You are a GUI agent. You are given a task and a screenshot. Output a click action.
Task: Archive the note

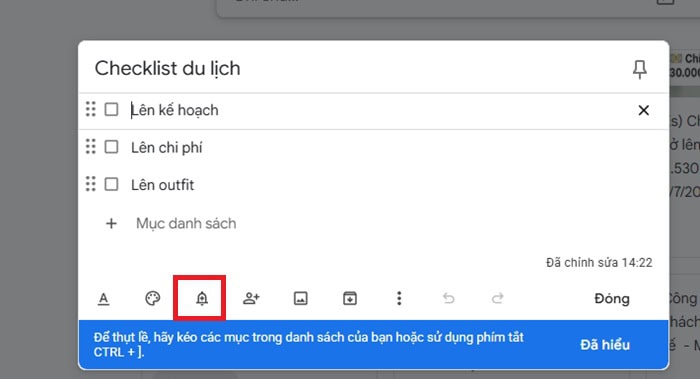350,298
